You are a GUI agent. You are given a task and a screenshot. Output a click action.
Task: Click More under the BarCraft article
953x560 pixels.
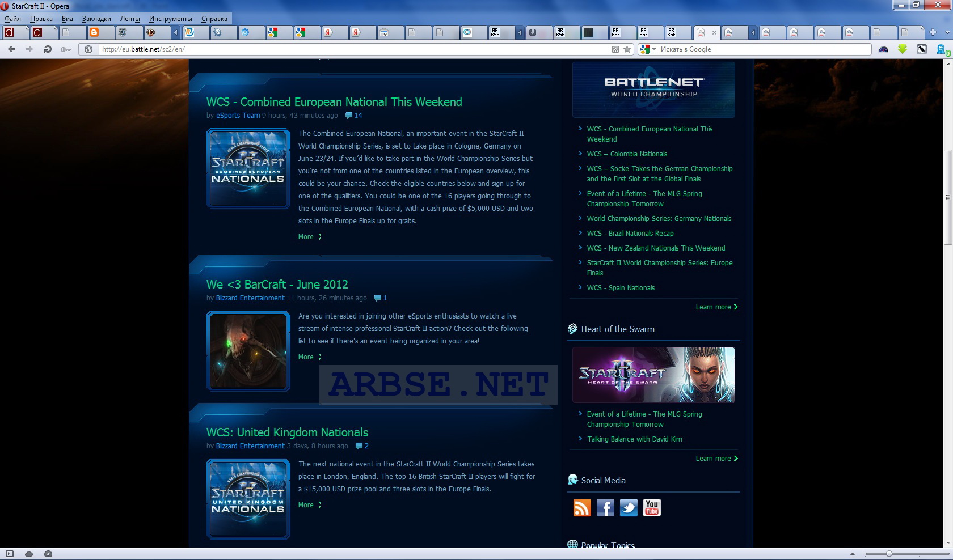tap(310, 357)
